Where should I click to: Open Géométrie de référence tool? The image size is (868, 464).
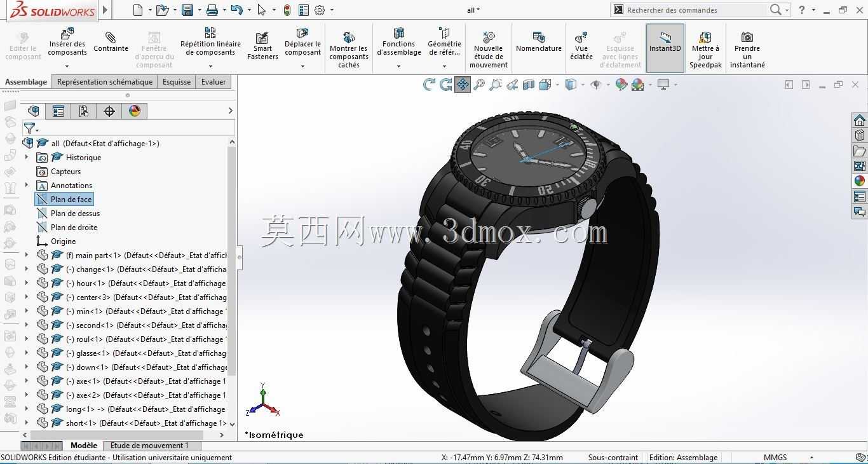(x=444, y=42)
